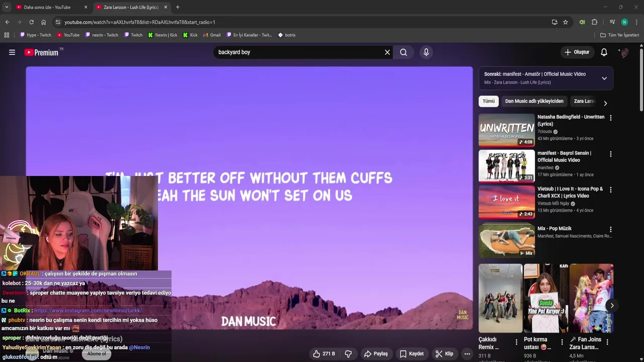This screenshot has width=644, height=362.
Task: Open botrix bookmark
Action: (x=286, y=35)
